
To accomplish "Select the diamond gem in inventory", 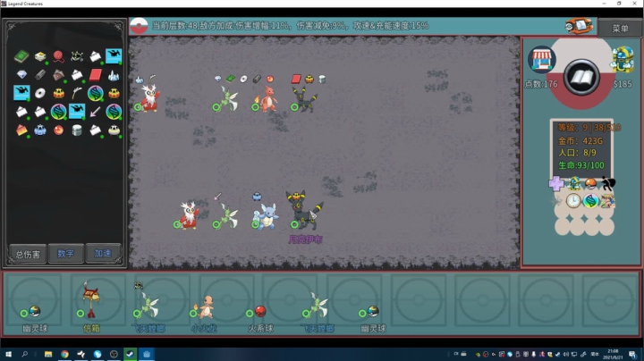I will tap(21, 74).
